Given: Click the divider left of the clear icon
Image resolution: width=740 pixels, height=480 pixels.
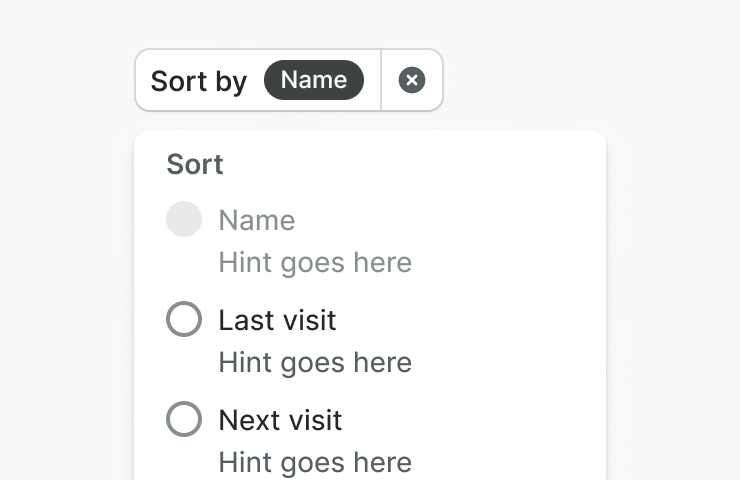Looking at the screenshot, I should click(x=381, y=81).
